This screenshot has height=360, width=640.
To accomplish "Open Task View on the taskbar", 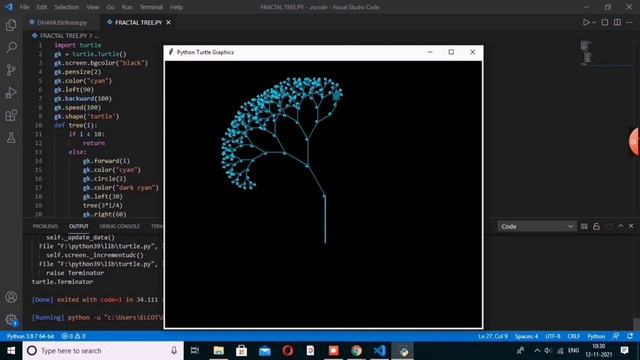I will 195,351.
